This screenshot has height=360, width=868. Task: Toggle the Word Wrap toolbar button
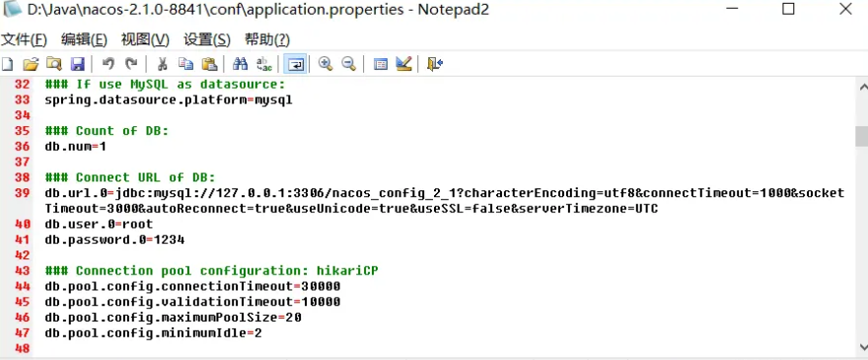pos(295,64)
